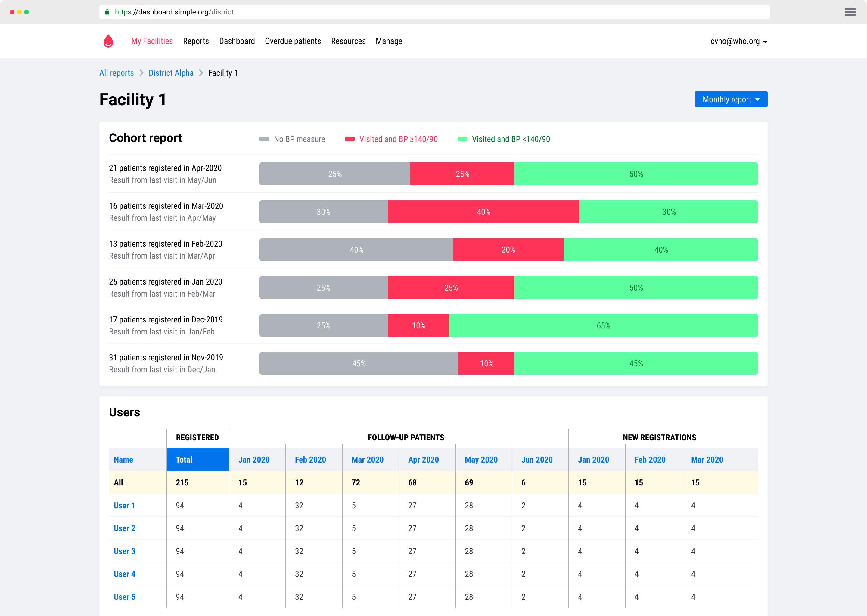
Task: Click the red macOS close window dot
Action: click(x=12, y=12)
